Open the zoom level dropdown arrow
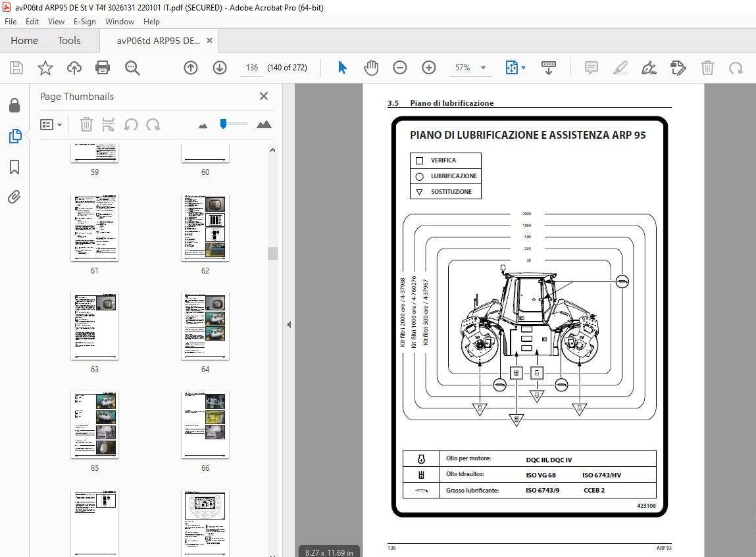 point(483,68)
